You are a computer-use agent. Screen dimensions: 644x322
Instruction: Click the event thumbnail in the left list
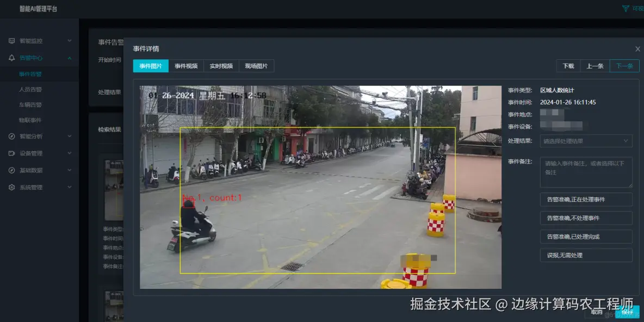point(114,189)
